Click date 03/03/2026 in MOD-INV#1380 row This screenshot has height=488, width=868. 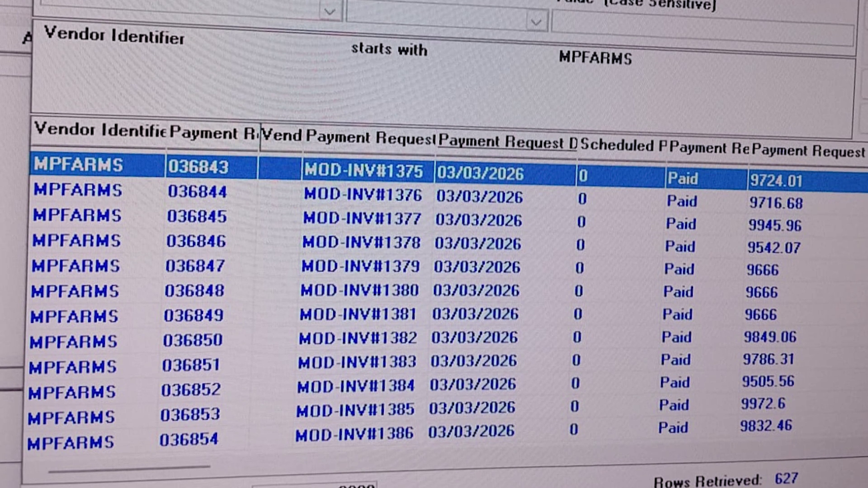pyautogui.click(x=476, y=290)
